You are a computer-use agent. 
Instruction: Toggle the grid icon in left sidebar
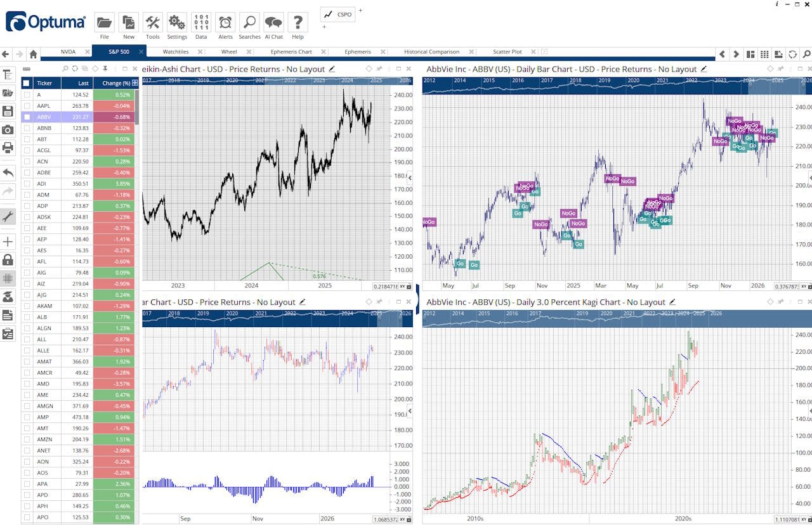[8, 278]
